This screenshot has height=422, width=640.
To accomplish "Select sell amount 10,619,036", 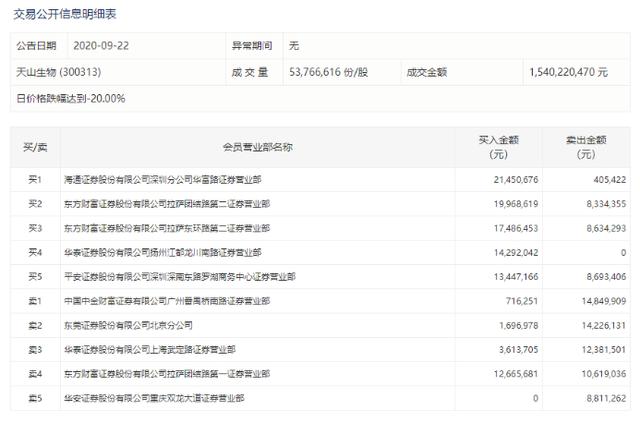I will [x=604, y=374].
